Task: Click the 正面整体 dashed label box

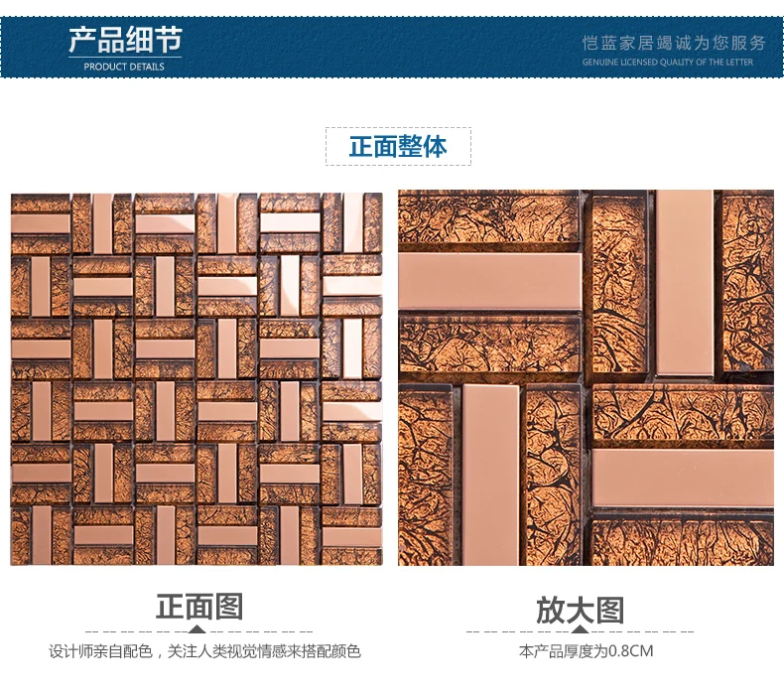Action: pos(398,146)
